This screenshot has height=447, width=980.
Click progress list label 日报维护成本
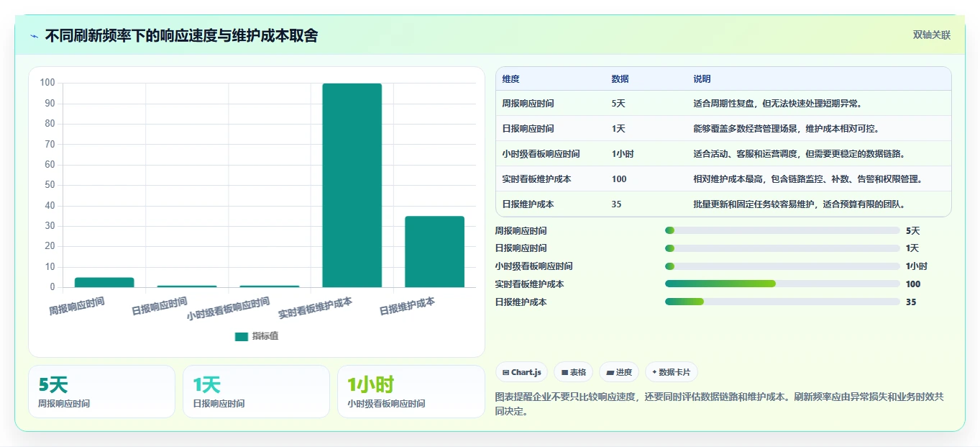521,302
